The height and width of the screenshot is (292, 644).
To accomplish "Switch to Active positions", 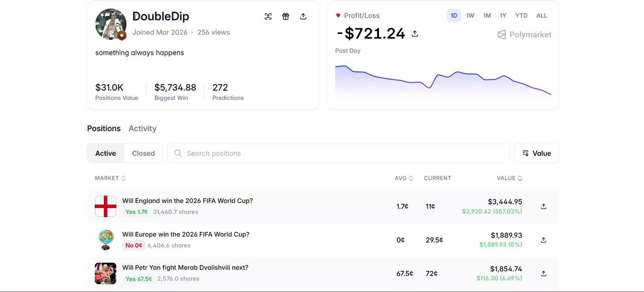I will [x=106, y=153].
